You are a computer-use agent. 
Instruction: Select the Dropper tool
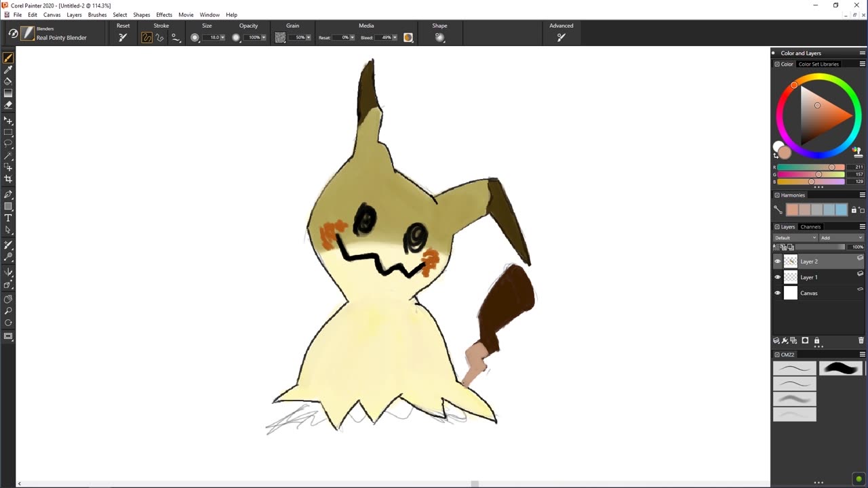tap(8, 70)
